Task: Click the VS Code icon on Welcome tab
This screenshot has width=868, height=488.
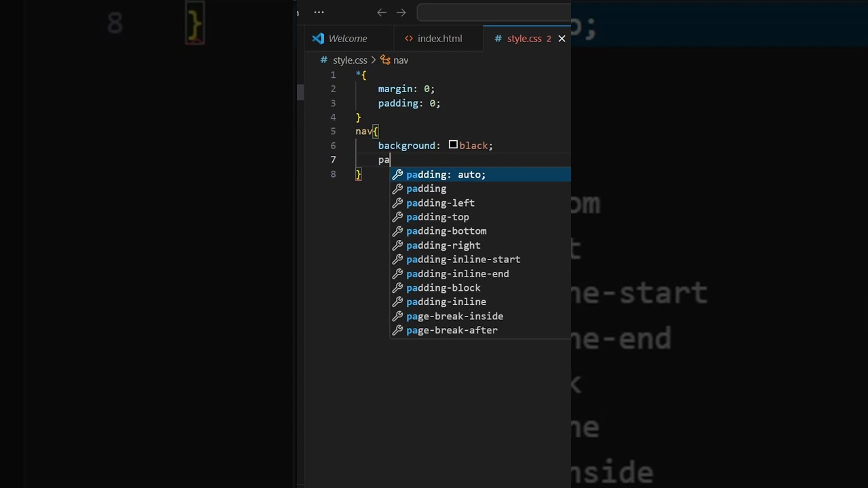Action: (x=318, y=39)
